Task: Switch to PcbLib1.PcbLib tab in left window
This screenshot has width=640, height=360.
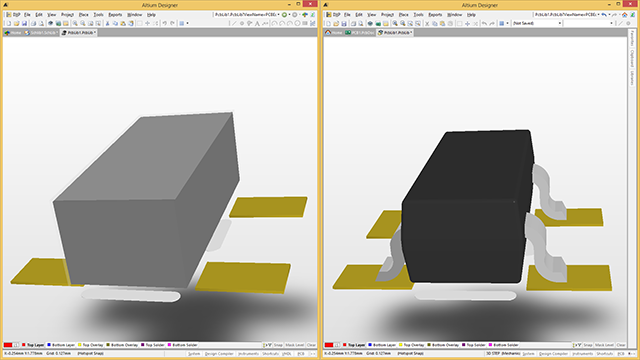Action: [x=79, y=33]
